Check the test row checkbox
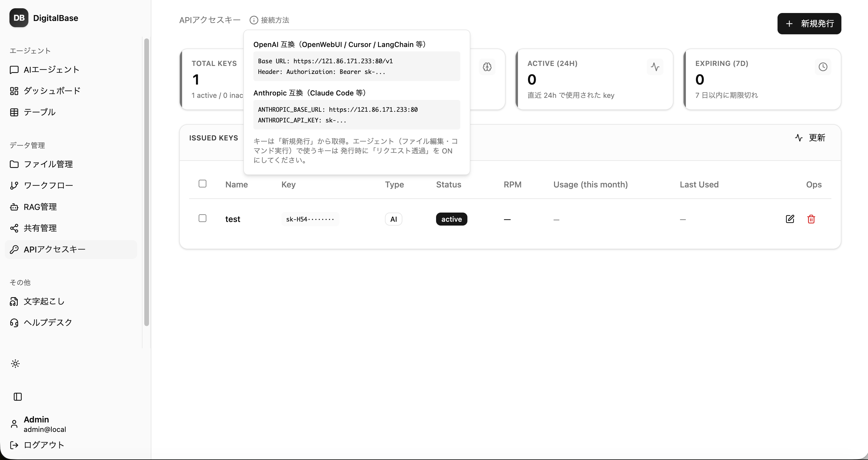Image resolution: width=868 pixels, height=460 pixels. 203,218
